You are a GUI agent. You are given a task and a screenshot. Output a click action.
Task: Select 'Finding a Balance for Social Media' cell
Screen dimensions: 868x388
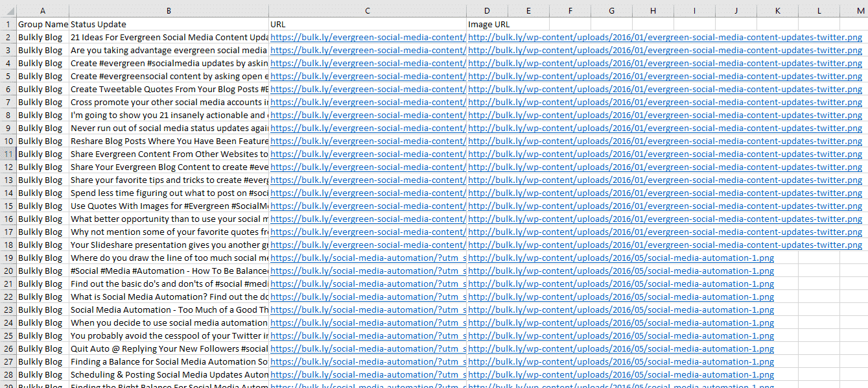[x=169, y=361]
